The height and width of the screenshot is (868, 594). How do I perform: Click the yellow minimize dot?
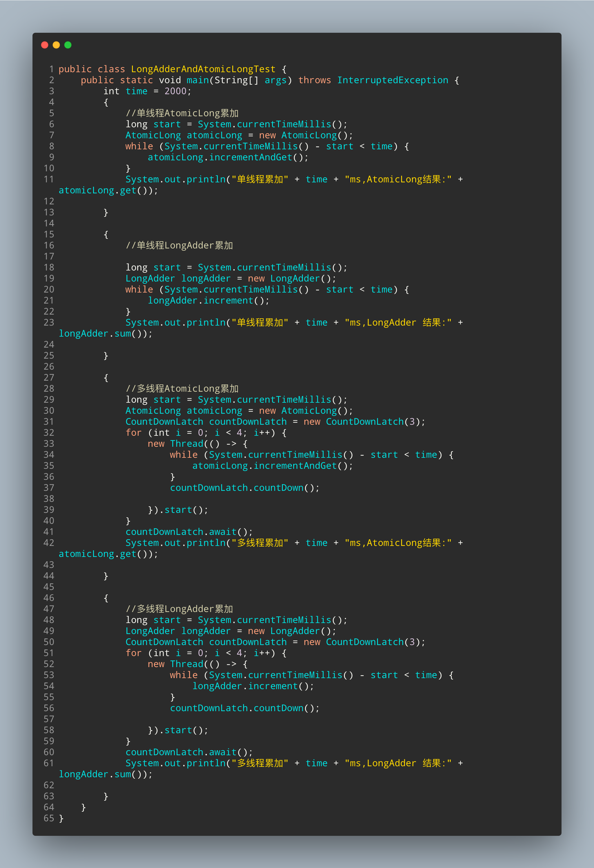56,45
